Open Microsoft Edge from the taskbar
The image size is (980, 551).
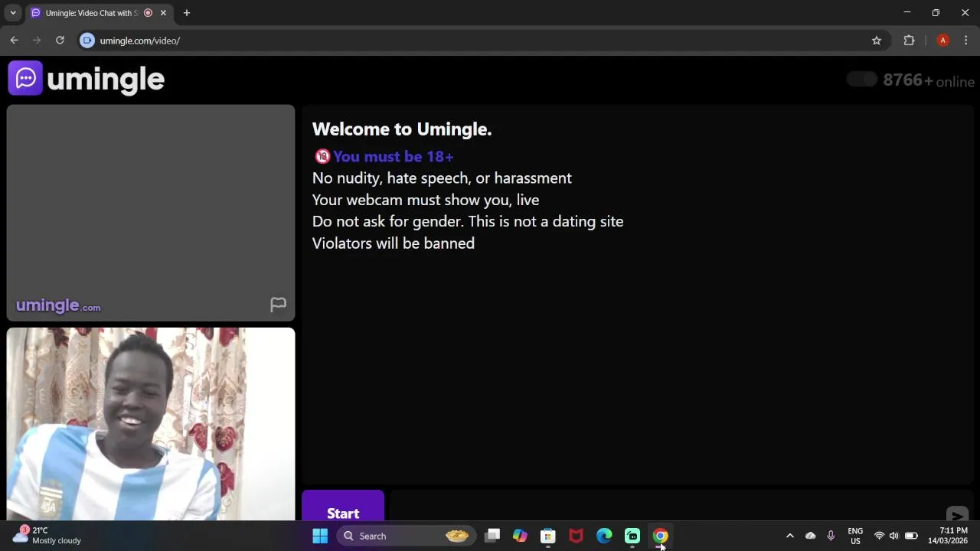[604, 536]
